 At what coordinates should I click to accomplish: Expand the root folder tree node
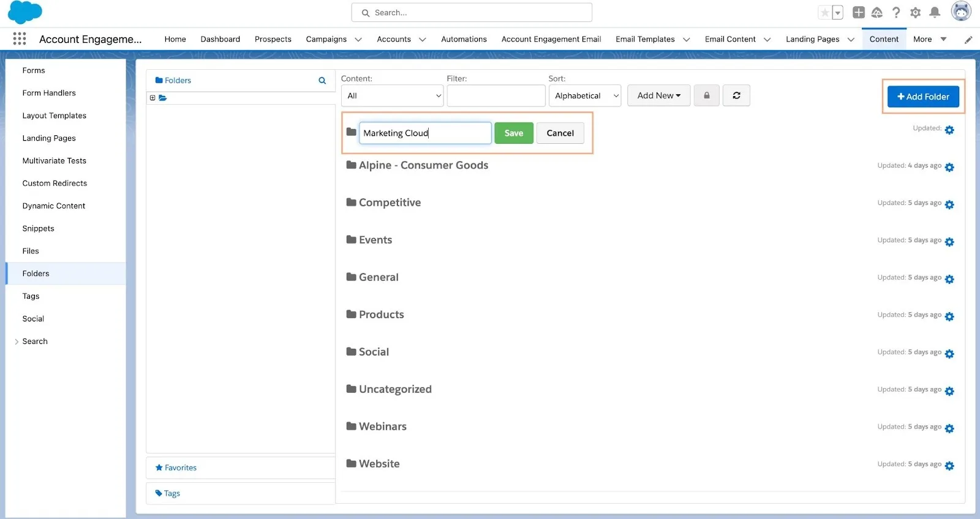coord(153,98)
